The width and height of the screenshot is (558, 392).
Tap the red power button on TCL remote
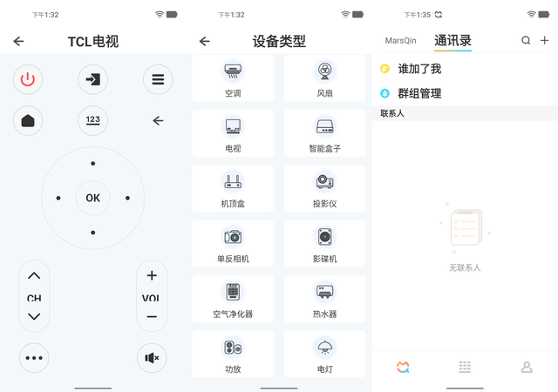click(x=28, y=79)
